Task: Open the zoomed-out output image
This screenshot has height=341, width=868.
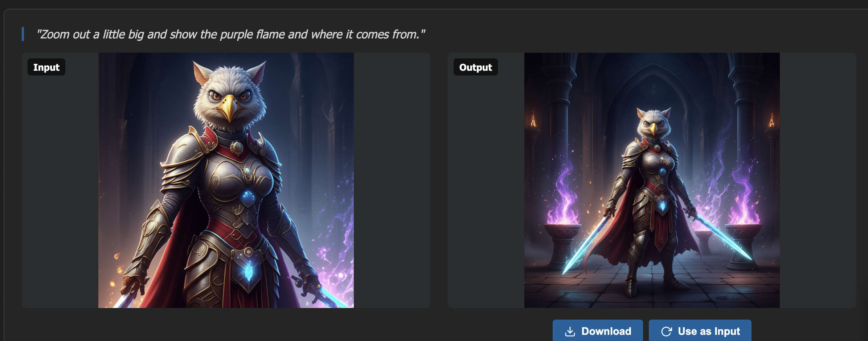Action: (x=652, y=180)
